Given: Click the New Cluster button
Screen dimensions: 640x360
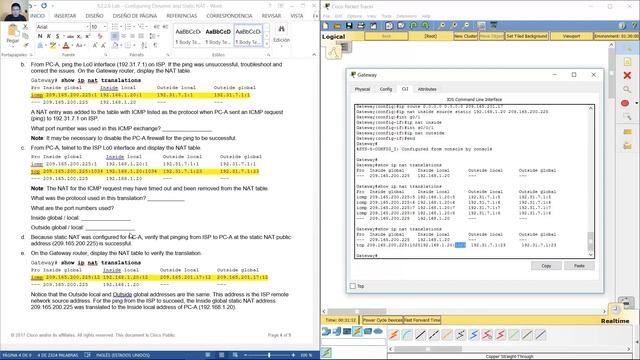Looking at the screenshot, I should pyautogui.click(x=465, y=36).
